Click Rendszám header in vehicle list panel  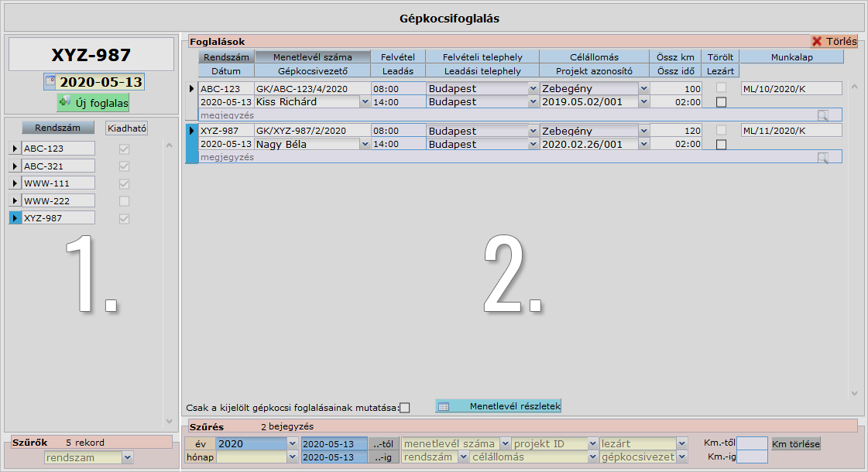click(x=58, y=128)
